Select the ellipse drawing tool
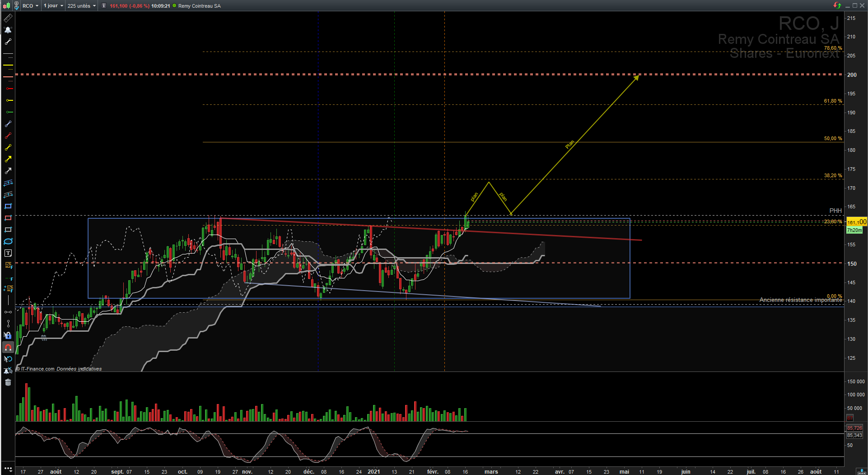This screenshot has height=475, width=868. [x=8, y=241]
